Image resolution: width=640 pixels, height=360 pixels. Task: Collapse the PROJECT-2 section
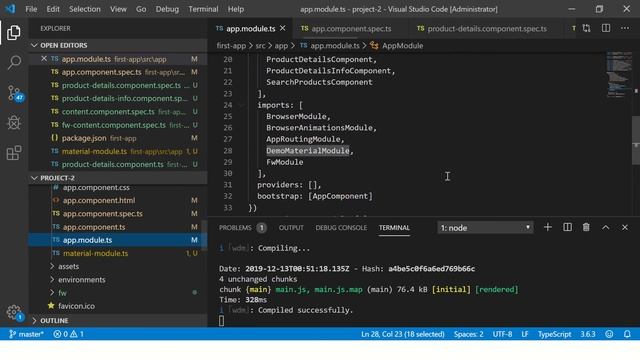118,178
